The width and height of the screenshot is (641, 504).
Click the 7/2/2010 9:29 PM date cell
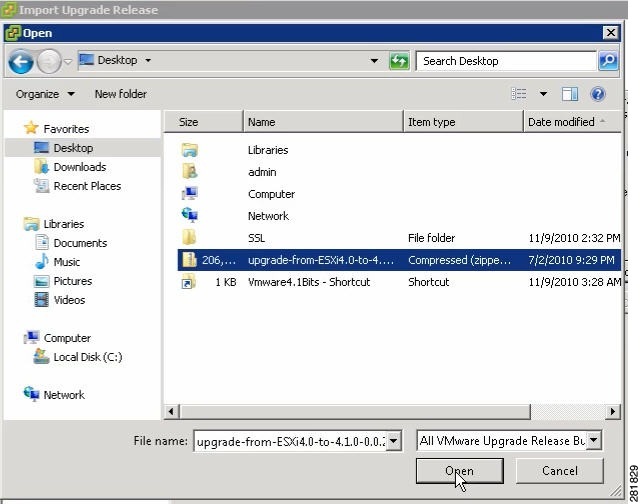tap(571, 260)
